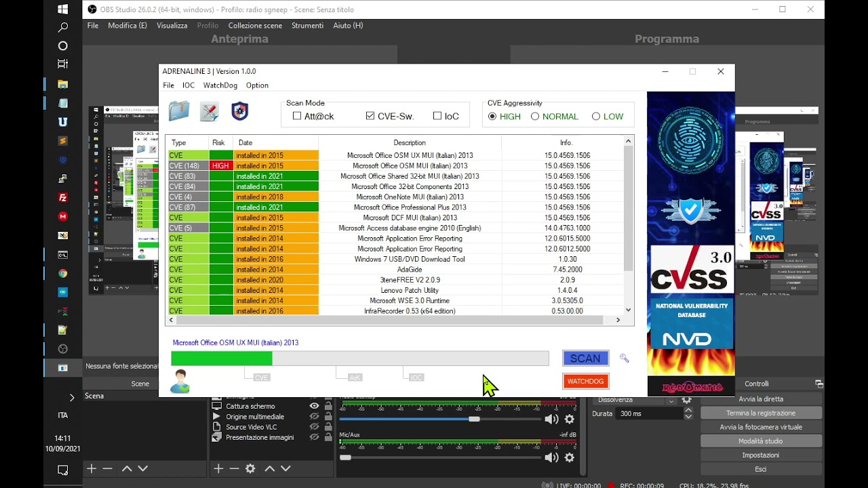
Task: Show Origine multimediale source with eye icon
Action: [x=314, y=416]
